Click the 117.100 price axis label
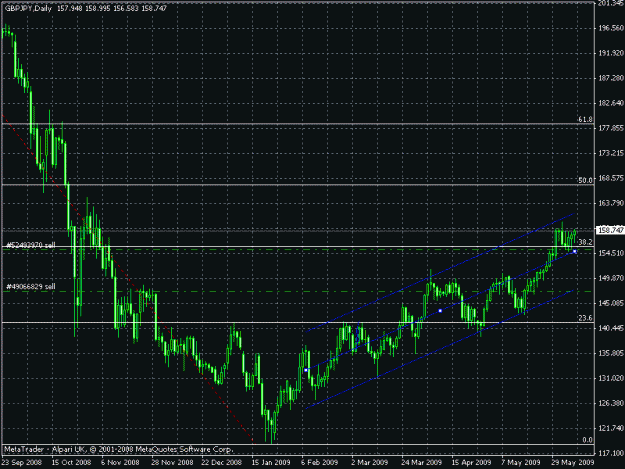This screenshot has width=625, height=469. click(611, 453)
